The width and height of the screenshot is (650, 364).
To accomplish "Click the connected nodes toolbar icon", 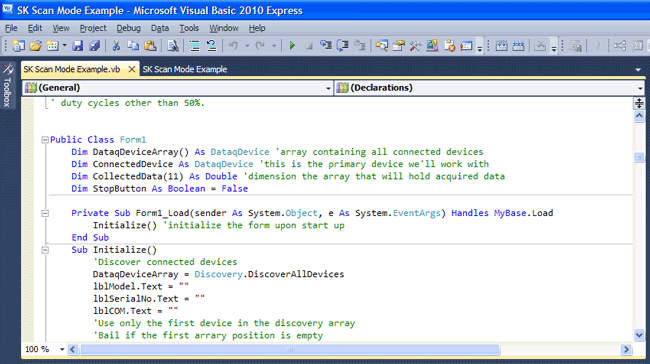I will tap(620, 46).
